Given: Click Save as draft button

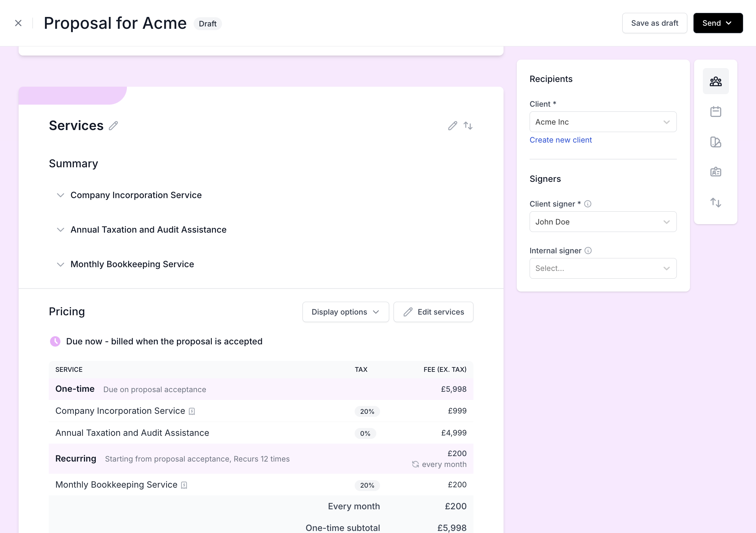Looking at the screenshot, I should coord(654,23).
